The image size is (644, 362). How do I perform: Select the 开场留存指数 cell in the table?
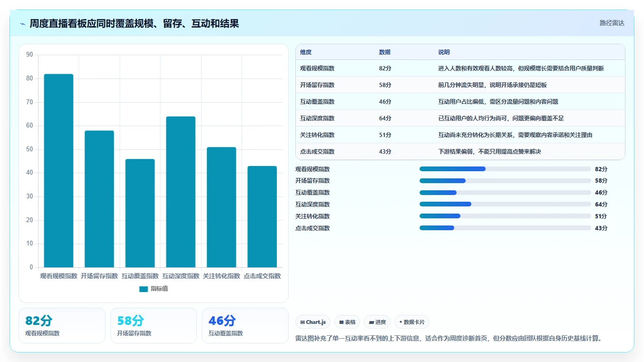click(317, 85)
